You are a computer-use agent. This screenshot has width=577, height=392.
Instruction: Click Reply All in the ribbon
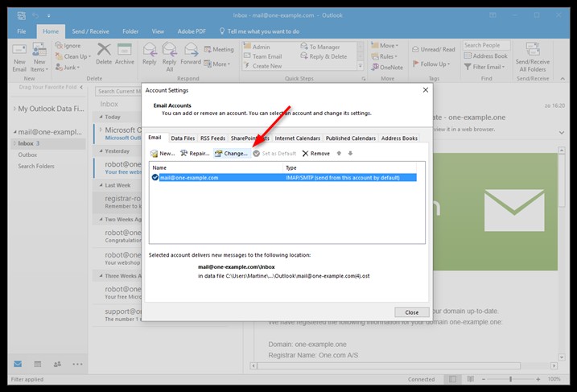169,57
